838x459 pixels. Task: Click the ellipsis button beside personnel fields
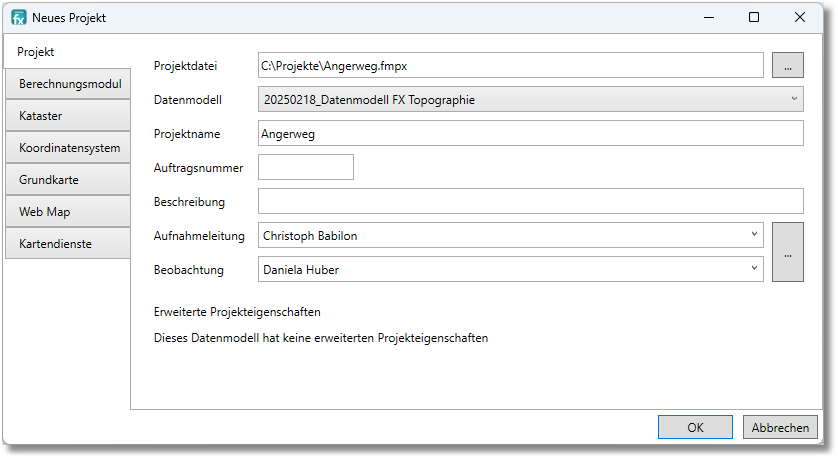(x=787, y=253)
